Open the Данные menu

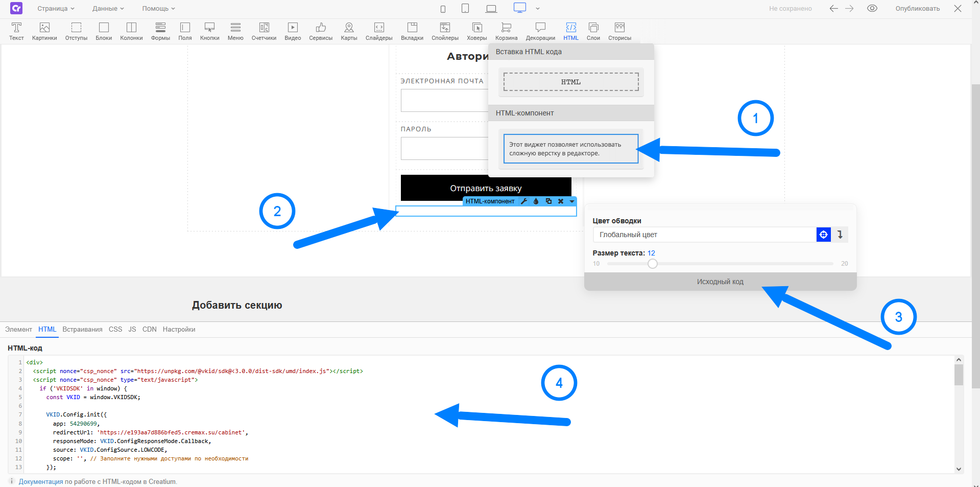[108, 9]
